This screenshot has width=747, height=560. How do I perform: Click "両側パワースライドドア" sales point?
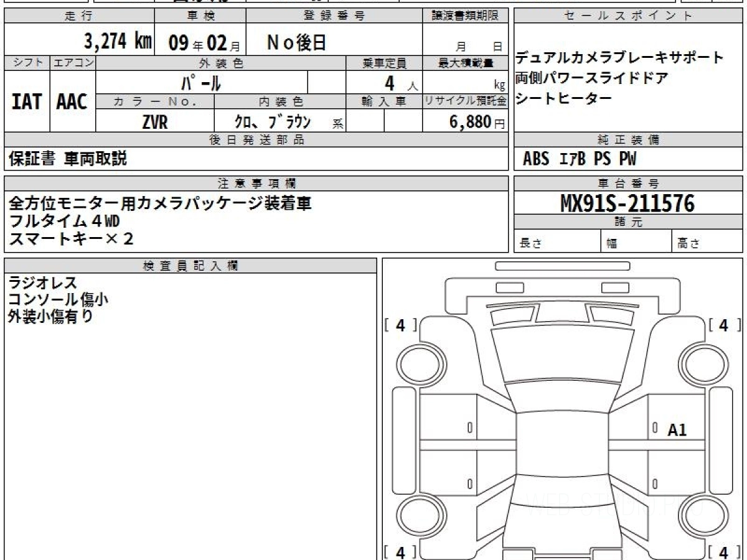[592, 78]
